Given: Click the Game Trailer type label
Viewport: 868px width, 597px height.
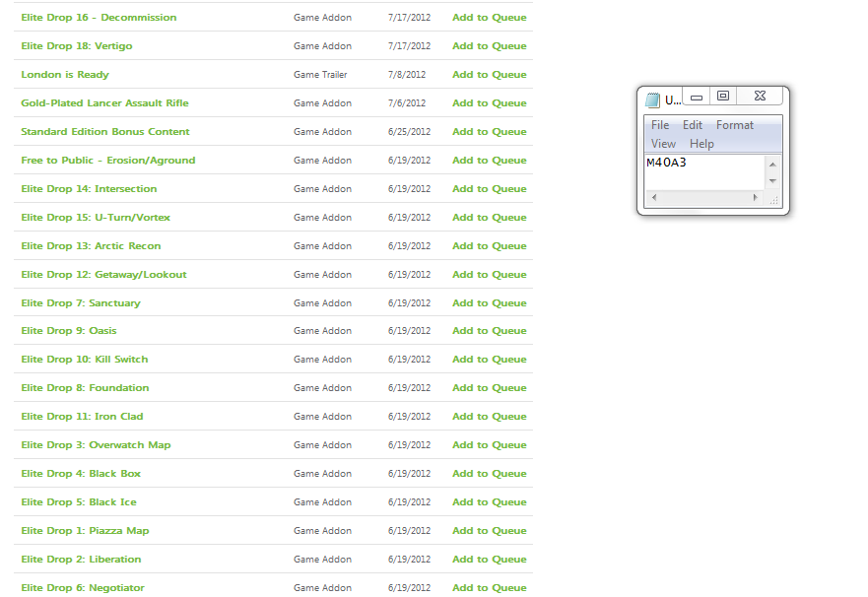Looking at the screenshot, I should [320, 75].
